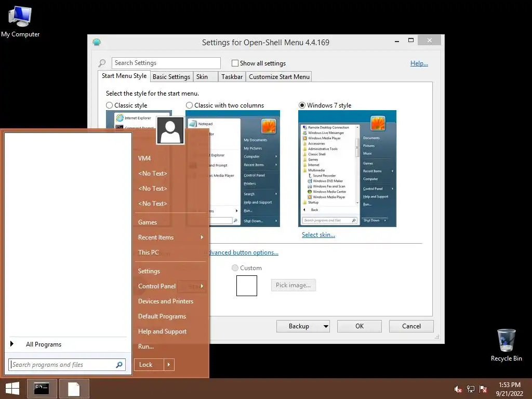
Task: Open the blank document taskbar icon
Action: click(x=74, y=389)
